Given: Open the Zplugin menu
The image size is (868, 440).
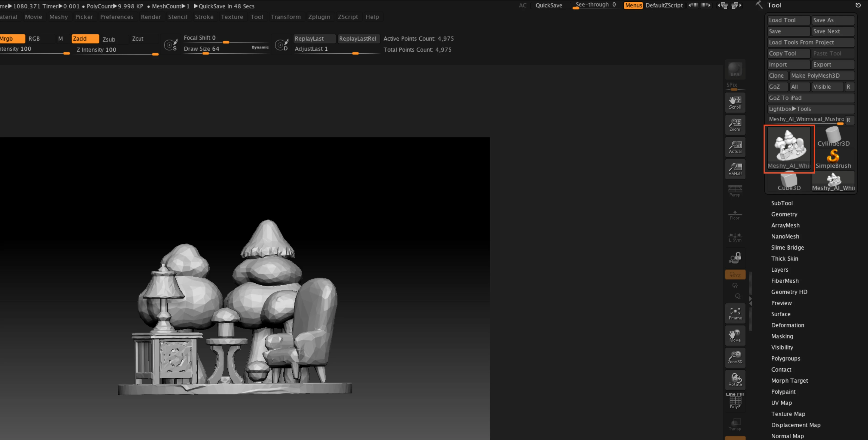Looking at the screenshot, I should [x=319, y=17].
